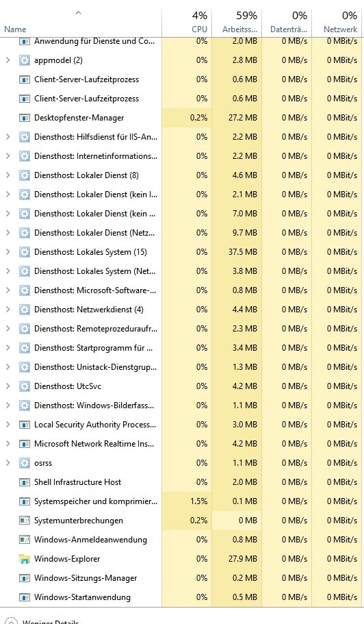Click the Windows-Anmeldeanwendung icon

pyautogui.click(x=25, y=540)
